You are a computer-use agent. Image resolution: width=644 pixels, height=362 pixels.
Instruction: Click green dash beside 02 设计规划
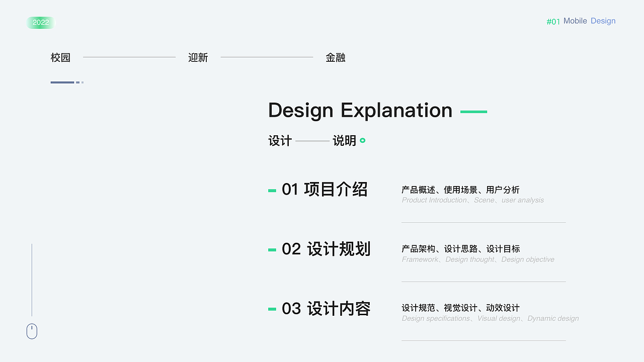click(x=272, y=250)
